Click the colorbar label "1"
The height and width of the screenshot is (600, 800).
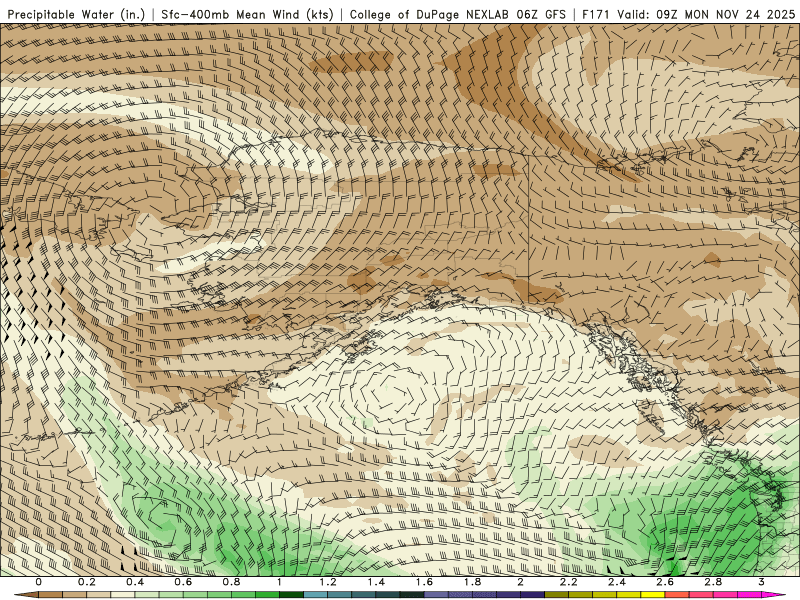pyautogui.click(x=279, y=582)
